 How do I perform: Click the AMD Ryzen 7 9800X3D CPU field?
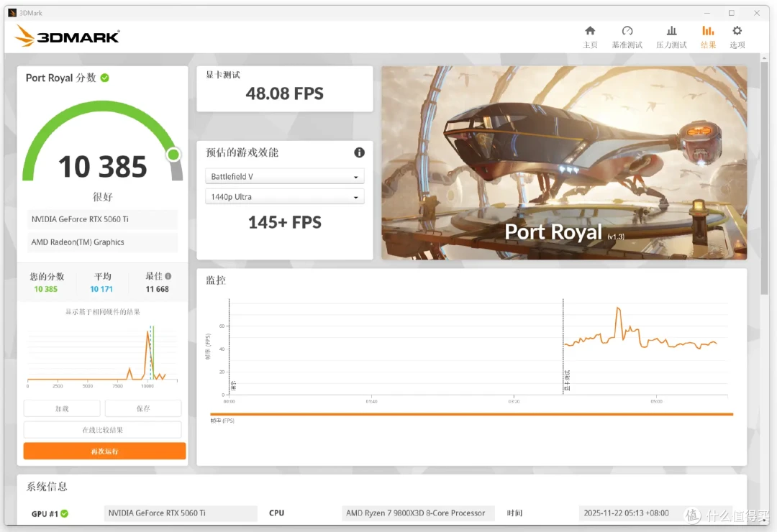point(418,513)
